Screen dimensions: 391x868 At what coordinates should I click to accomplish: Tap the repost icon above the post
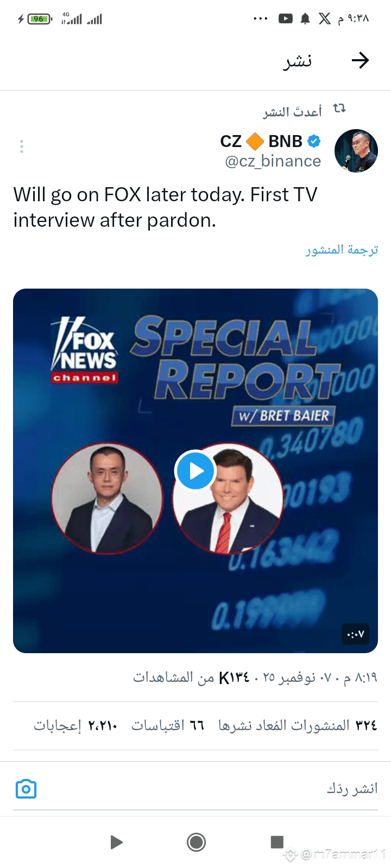(x=339, y=108)
